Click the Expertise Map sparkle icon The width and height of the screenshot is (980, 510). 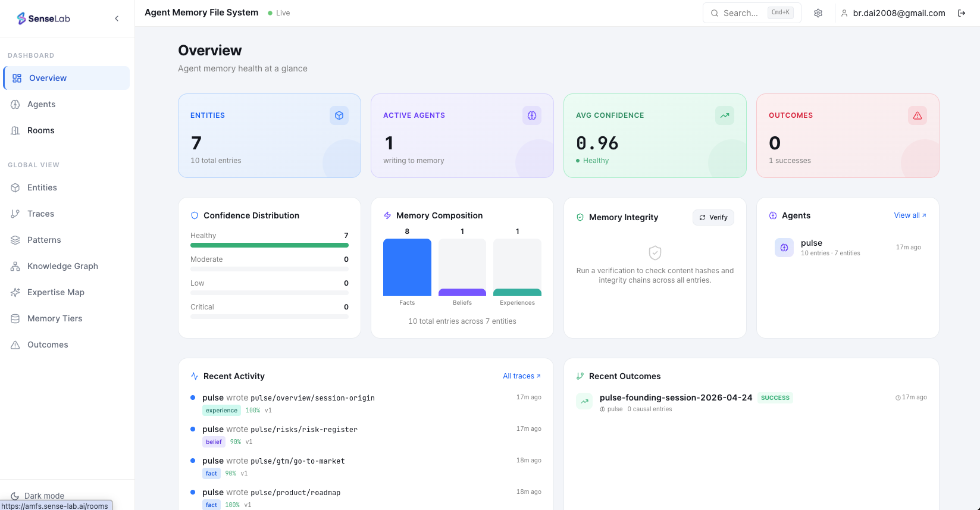point(15,292)
